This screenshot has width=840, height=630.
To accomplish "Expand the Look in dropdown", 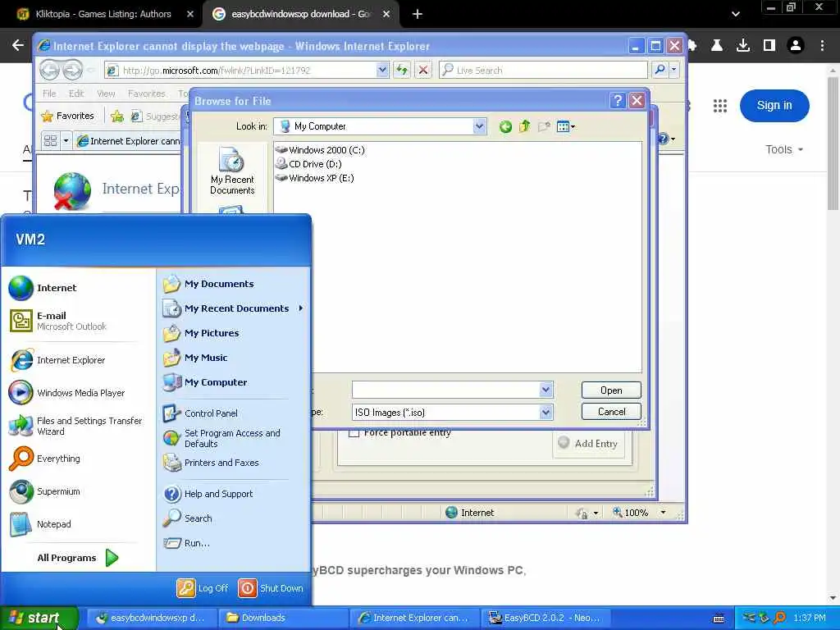I will pos(479,126).
